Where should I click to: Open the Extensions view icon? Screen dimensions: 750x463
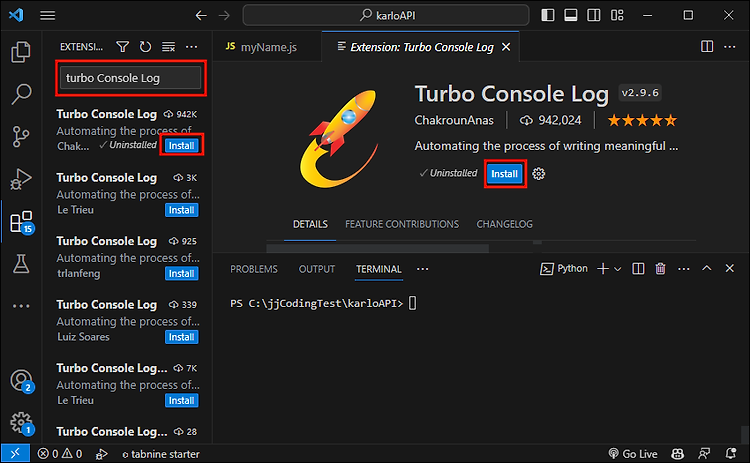21,222
